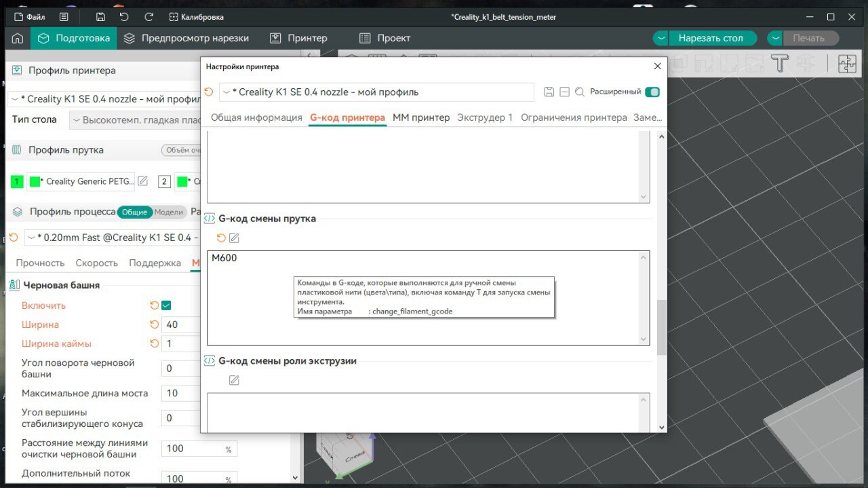Undo the last action via the undo arrow
The image size is (868, 488).
pyautogui.click(x=124, y=17)
